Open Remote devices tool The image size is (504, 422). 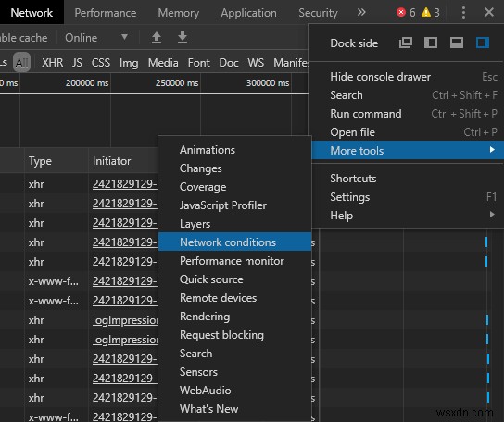point(234,298)
